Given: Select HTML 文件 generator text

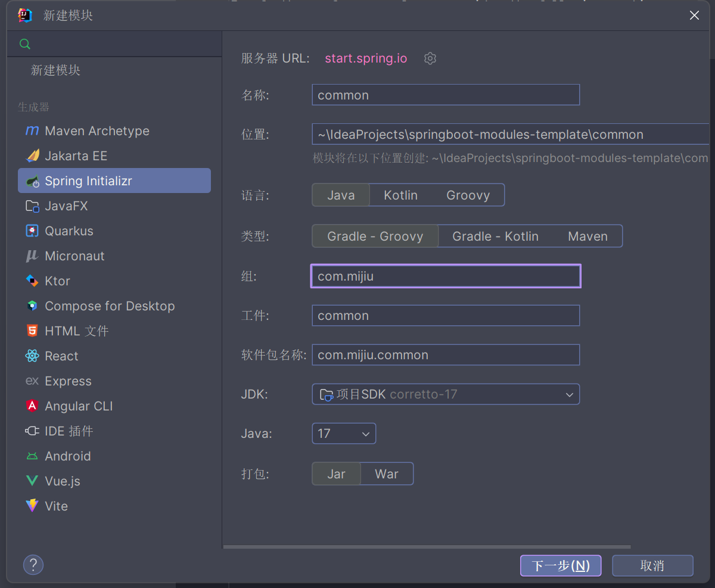Looking at the screenshot, I should (x=77, y=331).
